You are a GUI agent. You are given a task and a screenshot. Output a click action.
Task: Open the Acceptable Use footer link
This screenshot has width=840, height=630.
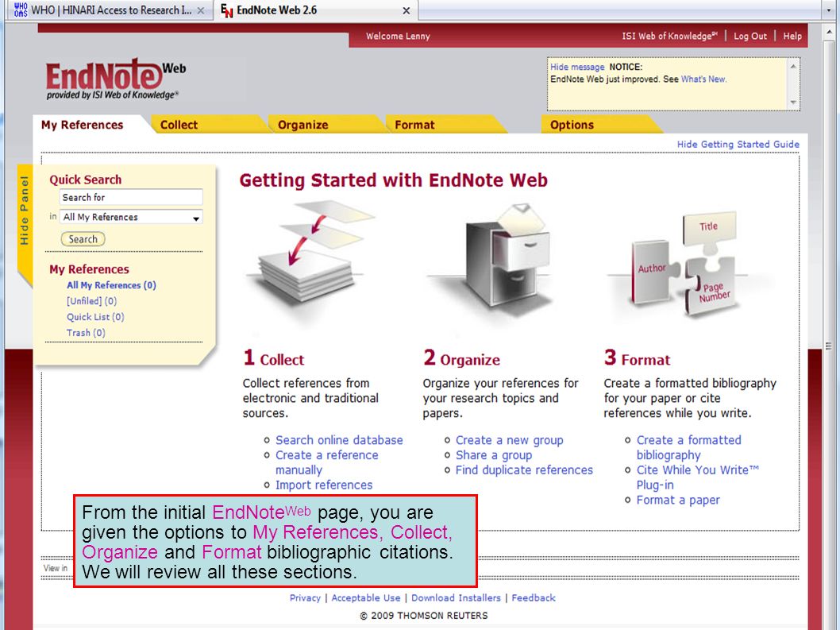point(366,598)
